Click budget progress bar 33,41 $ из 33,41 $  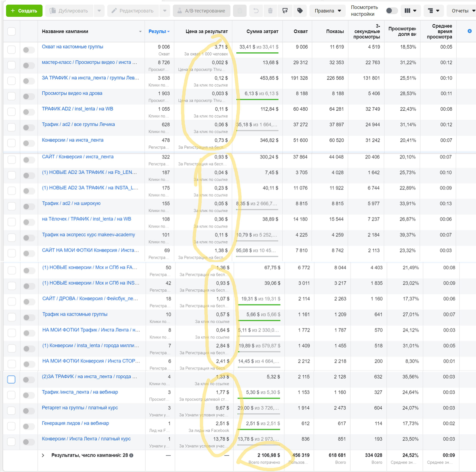(257, 53)
